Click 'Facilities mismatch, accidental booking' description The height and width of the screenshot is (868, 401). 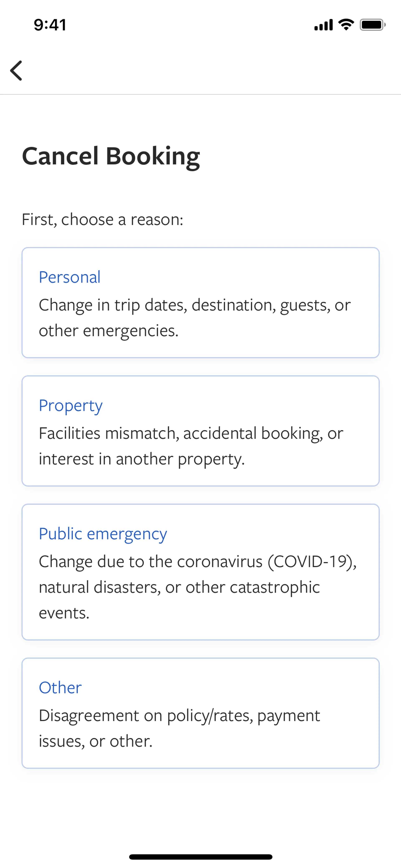click(x=191, y=433)
